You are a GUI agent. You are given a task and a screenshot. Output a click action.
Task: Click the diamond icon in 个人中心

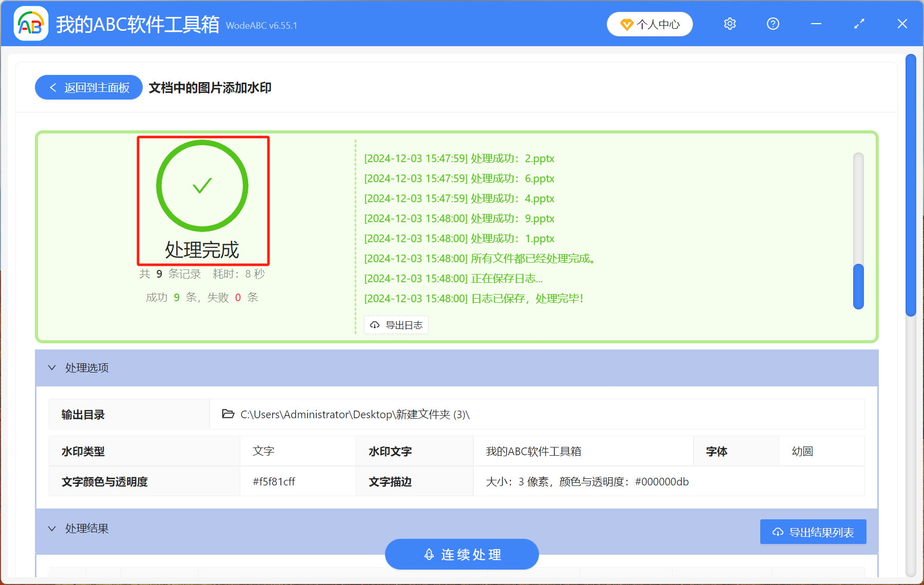[x=626, y=25]
